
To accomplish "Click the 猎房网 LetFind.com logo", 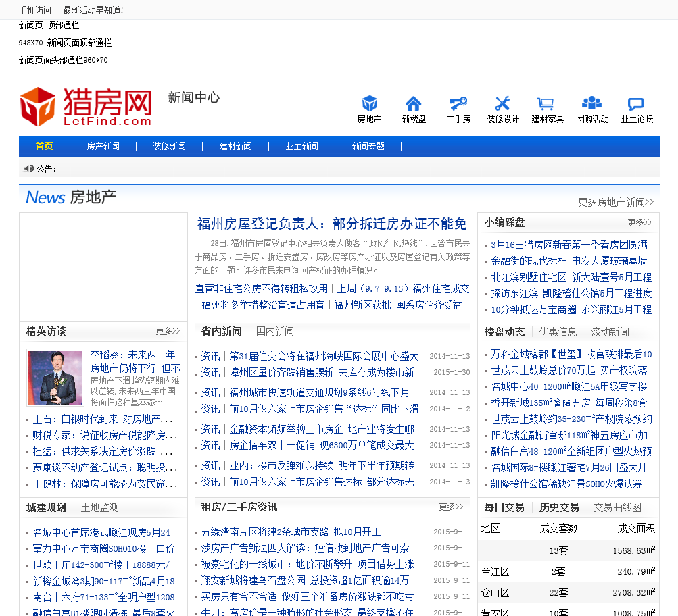I will click(x=87, y=107).
